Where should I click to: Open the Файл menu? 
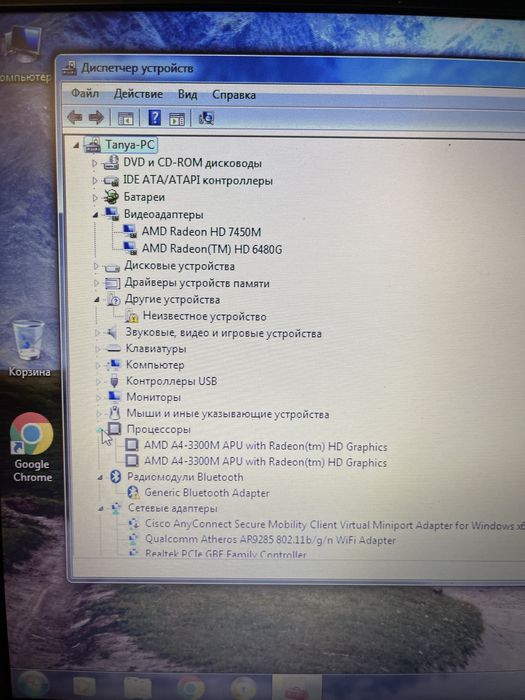(x=85, y=93)
